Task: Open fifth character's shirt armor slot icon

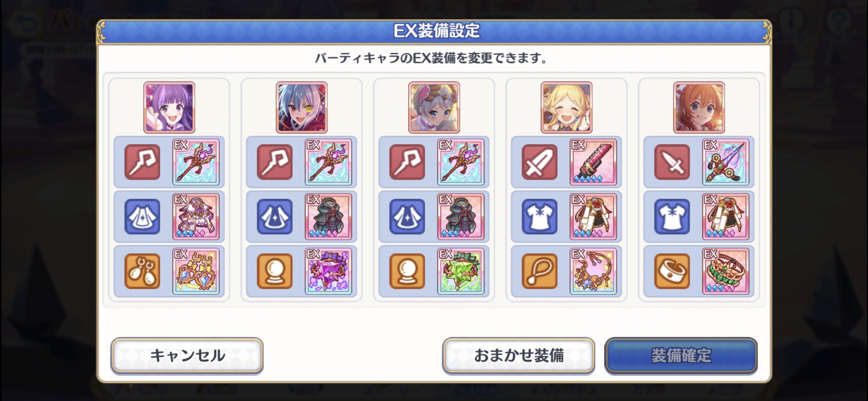Action: [672, 216]
